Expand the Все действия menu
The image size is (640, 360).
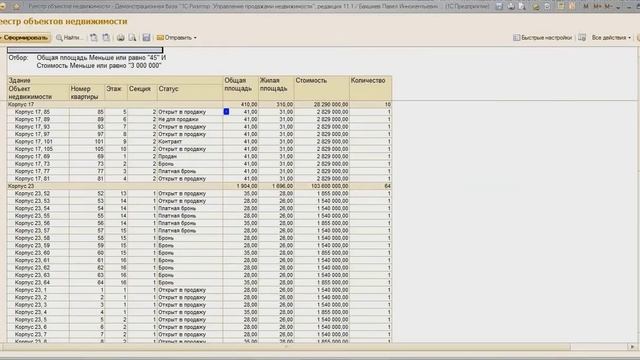(611, 38)
